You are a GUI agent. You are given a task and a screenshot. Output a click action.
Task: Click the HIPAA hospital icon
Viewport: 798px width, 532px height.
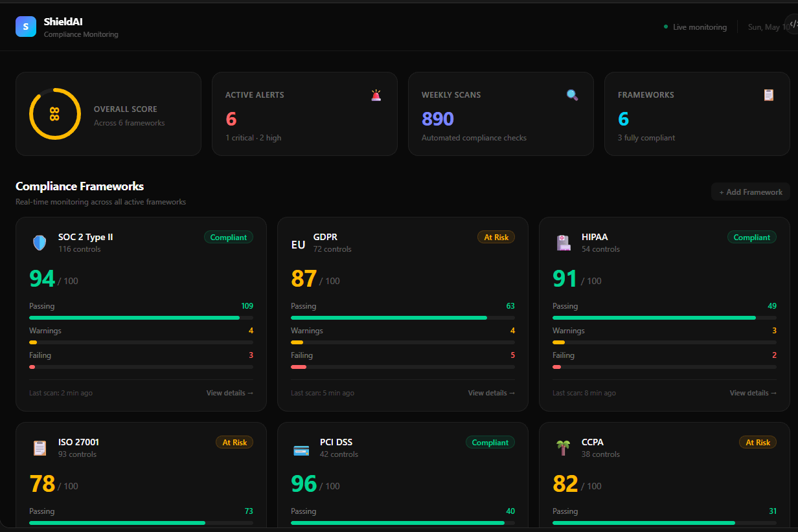[x=564, y=243]
